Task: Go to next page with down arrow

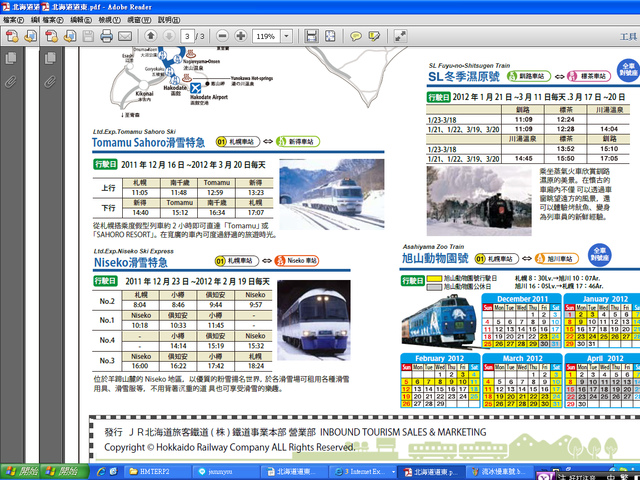Action: click(x=169, y=36)
